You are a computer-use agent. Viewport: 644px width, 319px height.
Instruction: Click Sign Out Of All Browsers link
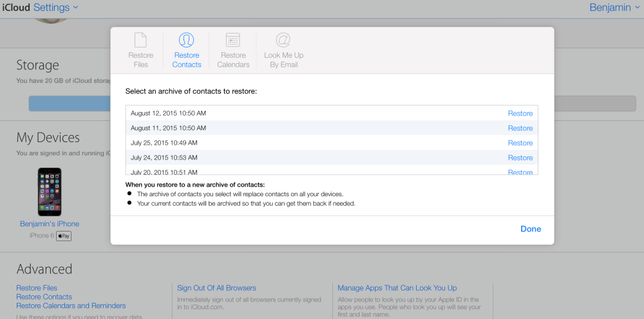pyautogui.click(x=216, y=288)
